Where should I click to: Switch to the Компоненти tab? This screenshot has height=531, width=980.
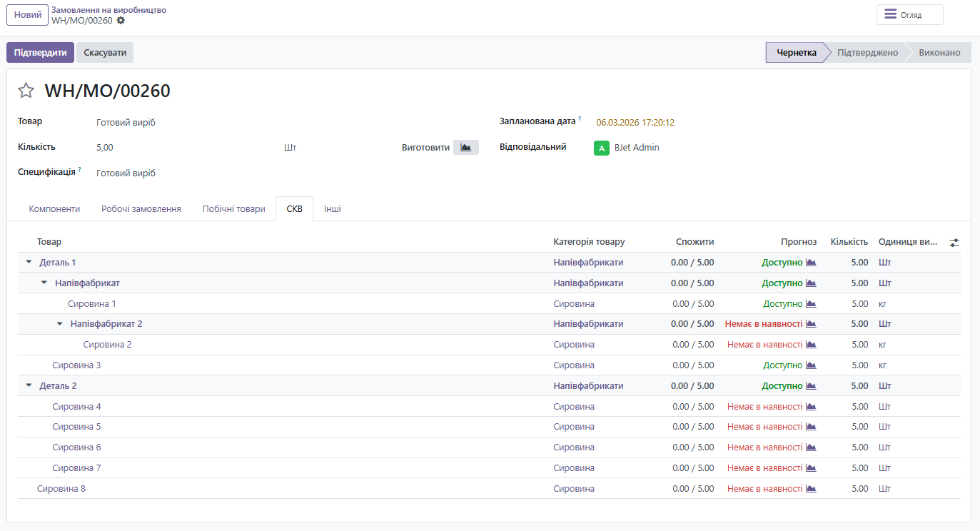(54, 209)
